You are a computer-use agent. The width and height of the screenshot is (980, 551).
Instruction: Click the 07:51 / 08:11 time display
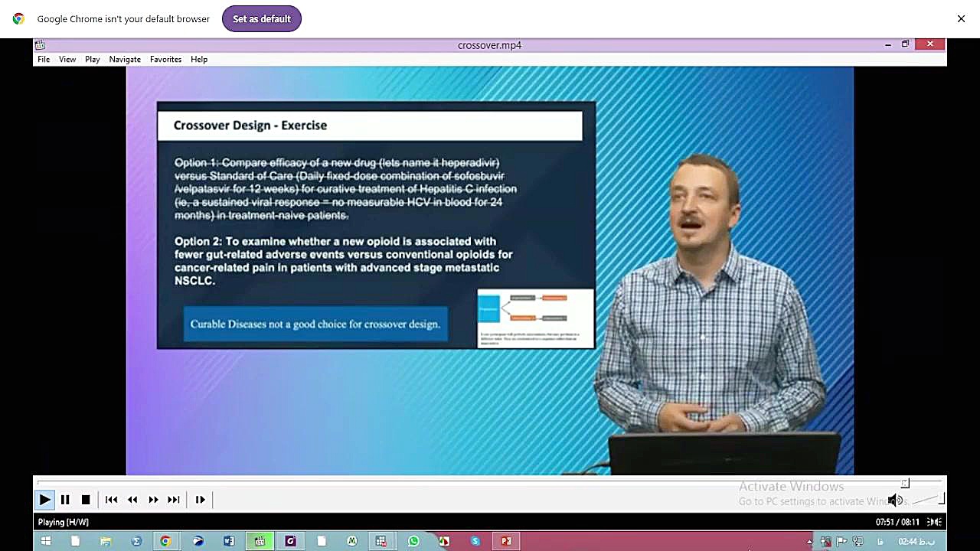coord(896,522)
